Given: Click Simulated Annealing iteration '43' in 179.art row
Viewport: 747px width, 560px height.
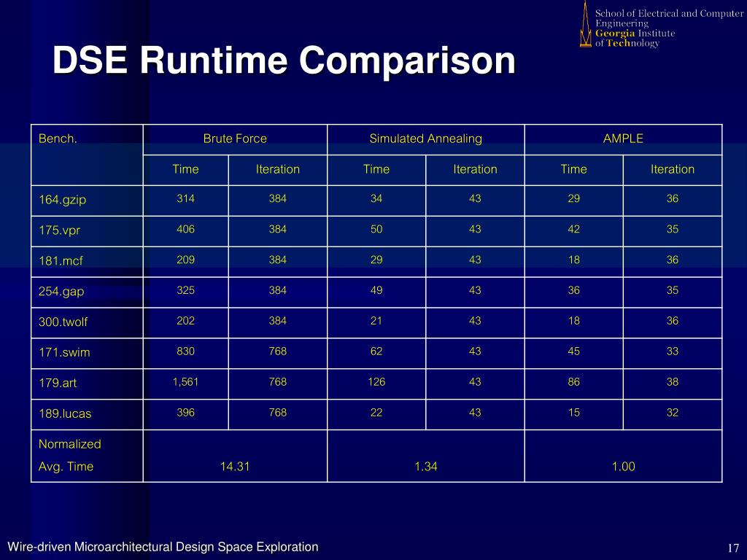Looking at the screenshot, I should point(475,382).
